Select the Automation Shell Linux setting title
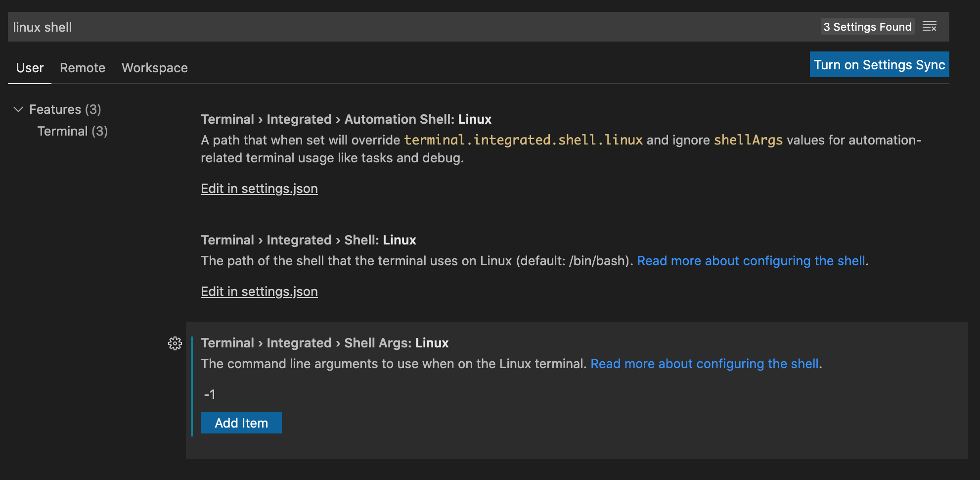This screenshot has height=480, width=980. [x=346, y=119]
